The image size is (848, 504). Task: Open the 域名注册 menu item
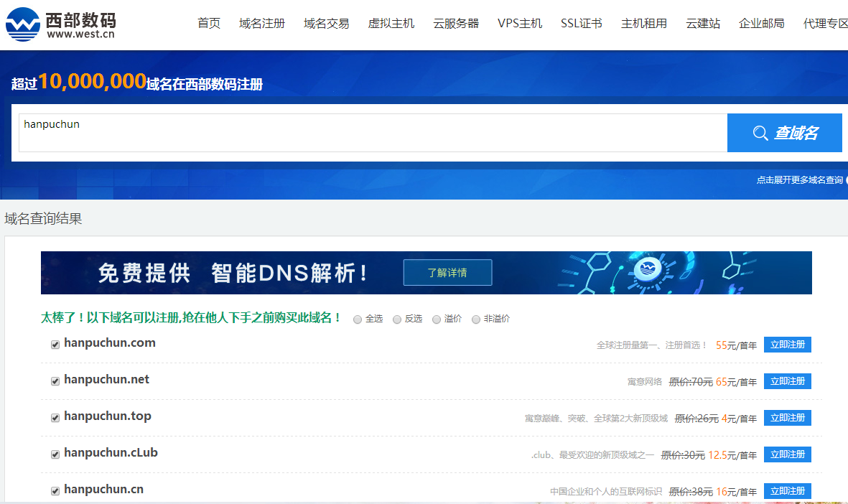[261, 22]
